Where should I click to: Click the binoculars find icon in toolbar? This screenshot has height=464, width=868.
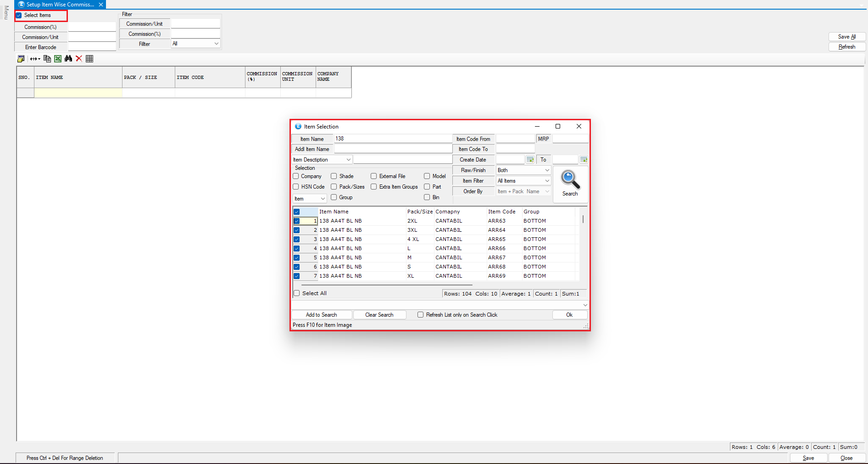pyautogui.click(x=68, y=59)
